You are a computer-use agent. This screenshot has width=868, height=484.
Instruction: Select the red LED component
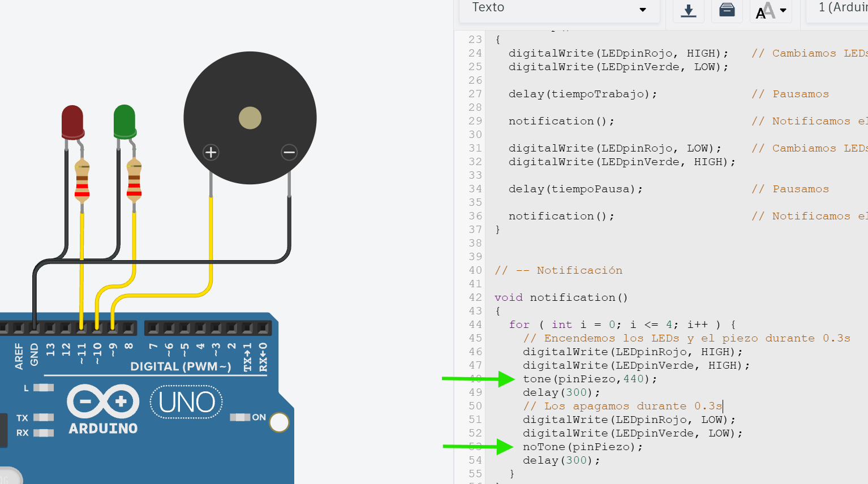(x=72, y=122)
